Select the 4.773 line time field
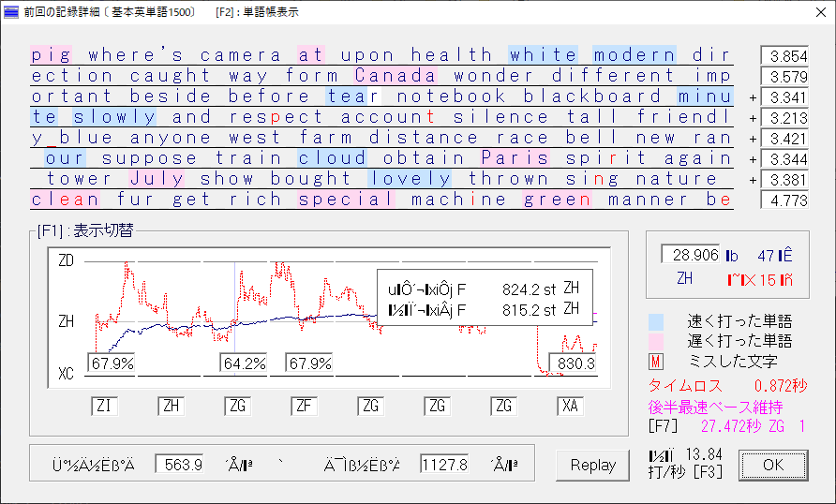This screenshot has height=504, width=836. pyautogui.click(x=784, y=200)
